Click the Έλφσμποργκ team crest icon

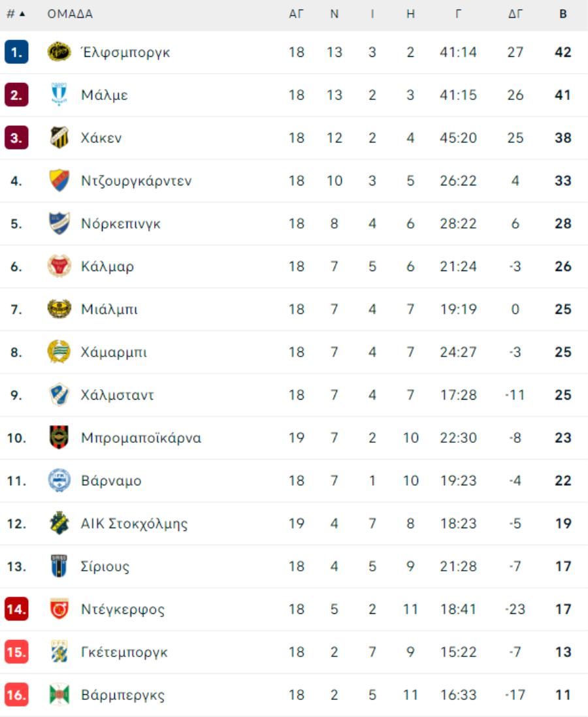coord(59,52)
